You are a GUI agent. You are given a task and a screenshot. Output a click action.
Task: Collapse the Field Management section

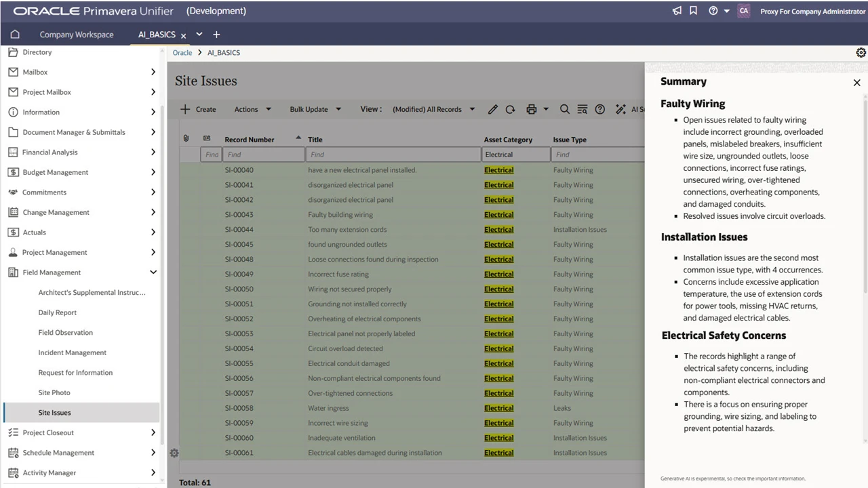pos(153,272)
